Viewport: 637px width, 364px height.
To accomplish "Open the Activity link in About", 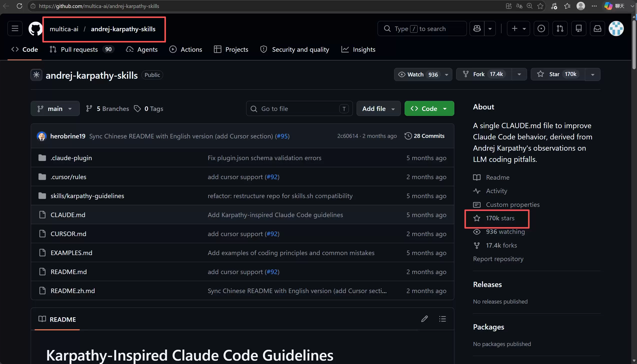I will [x=490, y=191].
